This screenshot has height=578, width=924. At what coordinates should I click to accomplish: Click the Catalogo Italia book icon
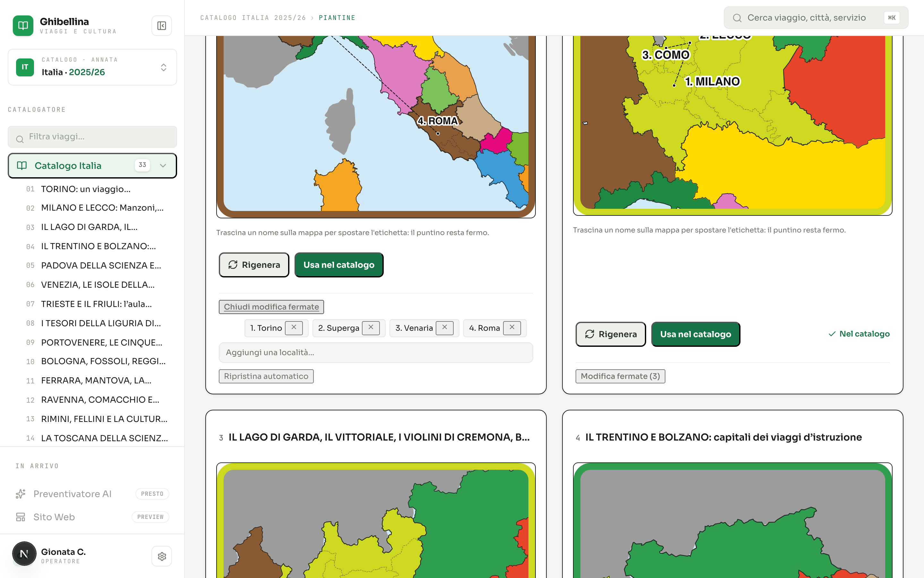(22, 165)
